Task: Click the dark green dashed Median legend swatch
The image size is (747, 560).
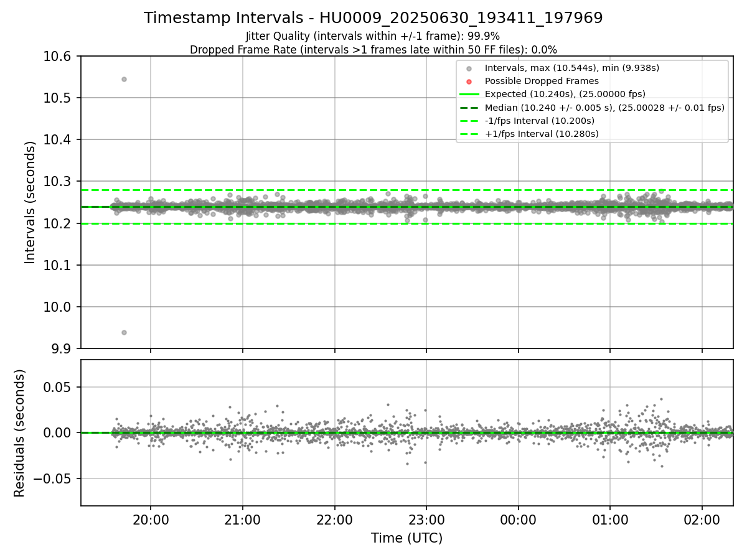Action: click(x=469, y=108)
